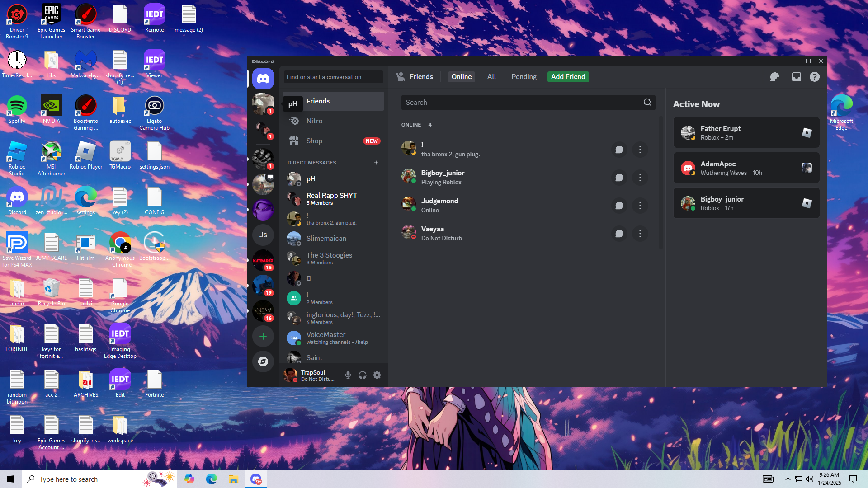The width and height of the screenshot is (868, 488).
Task: Click the Add Friend button
Action: click(x=568, y=77)
